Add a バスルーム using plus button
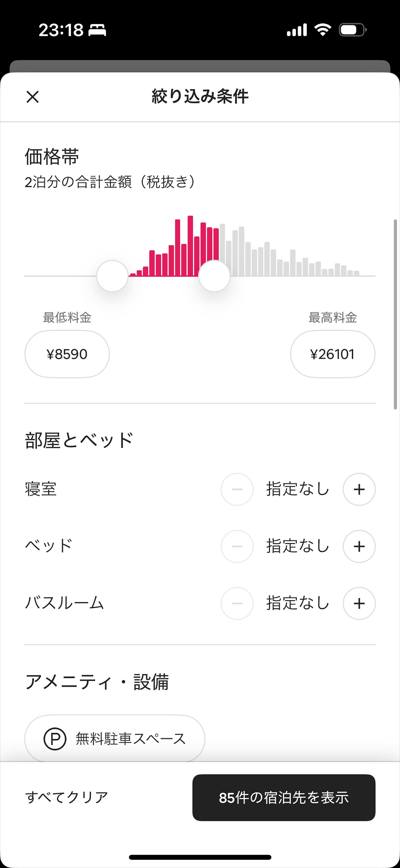The width and height of the screenshot is (400, 868). pyautogui.click(x=359, y=603)
